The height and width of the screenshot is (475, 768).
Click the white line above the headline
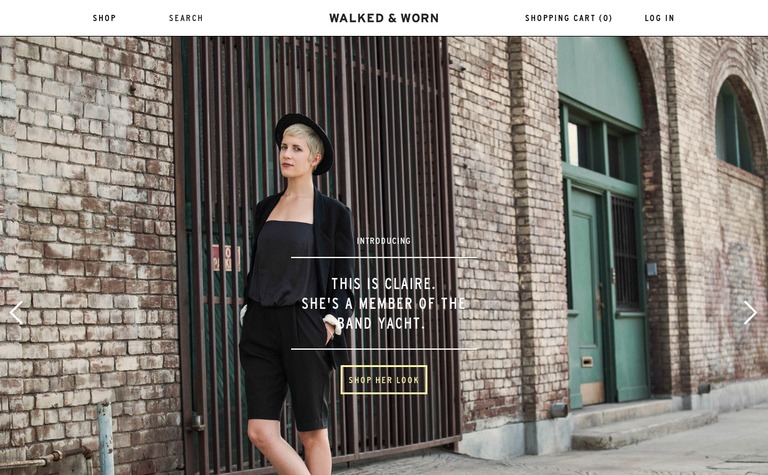(384, 257)
